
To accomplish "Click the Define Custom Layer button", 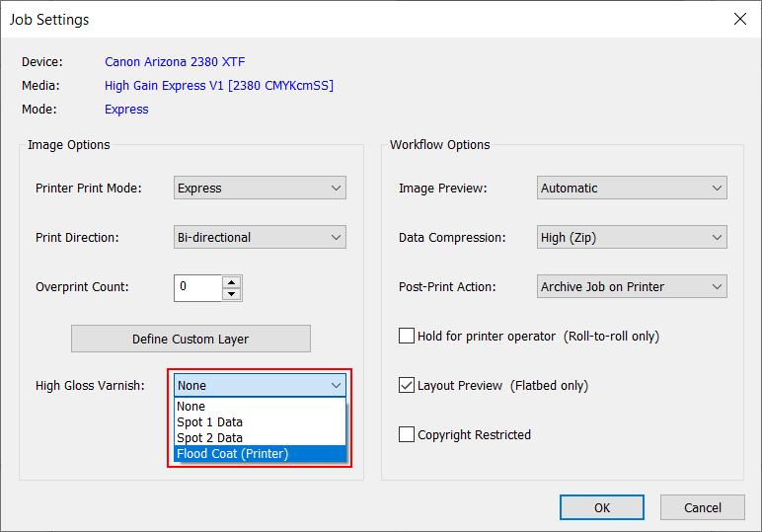I will coord(190,339).
